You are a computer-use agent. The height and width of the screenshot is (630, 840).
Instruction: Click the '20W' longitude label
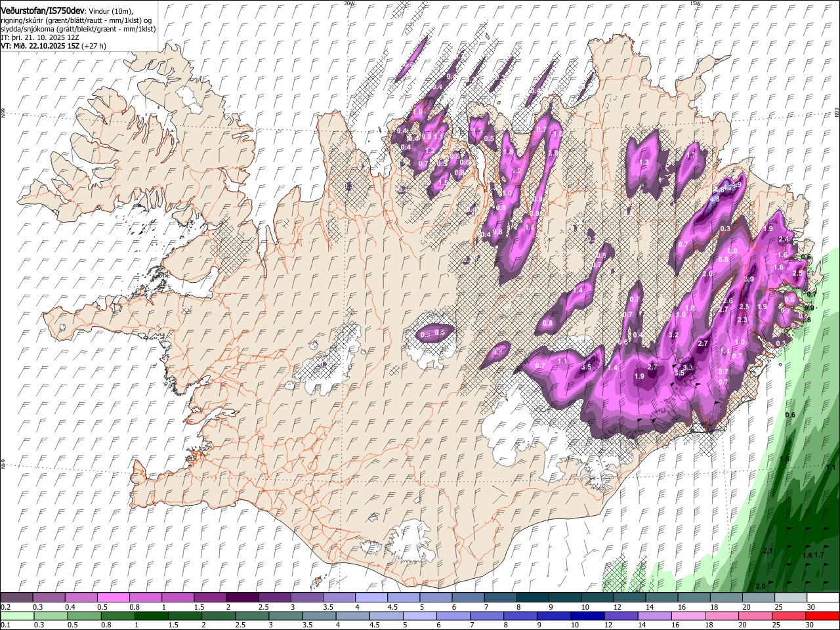[x=349, y=3]
